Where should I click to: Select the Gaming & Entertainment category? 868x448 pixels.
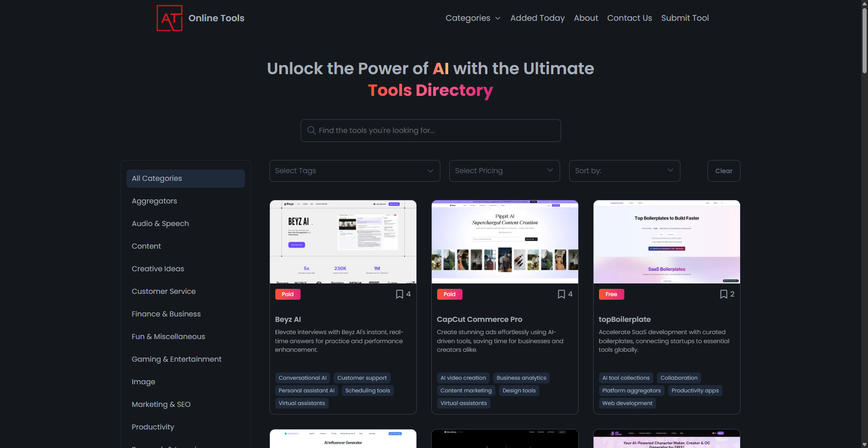point(186,359)
